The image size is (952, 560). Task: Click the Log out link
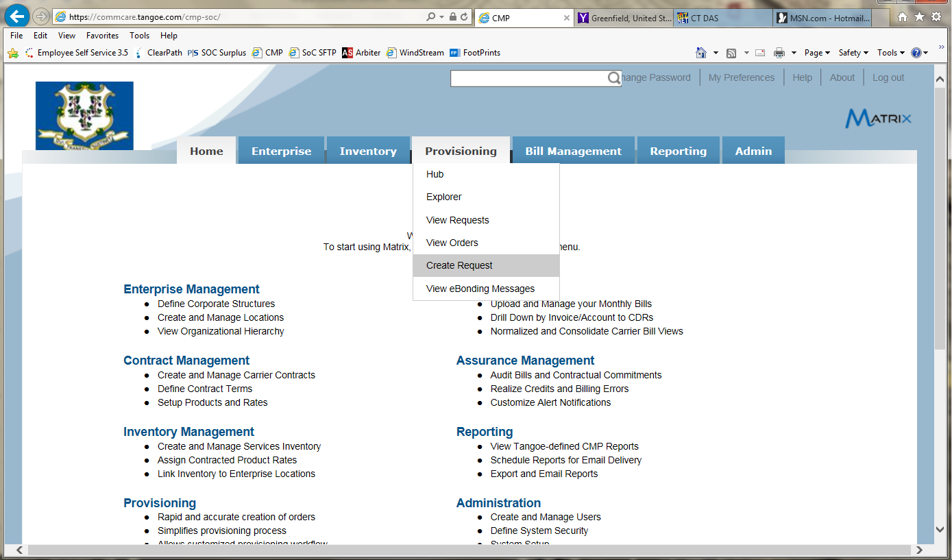(888, 77)
